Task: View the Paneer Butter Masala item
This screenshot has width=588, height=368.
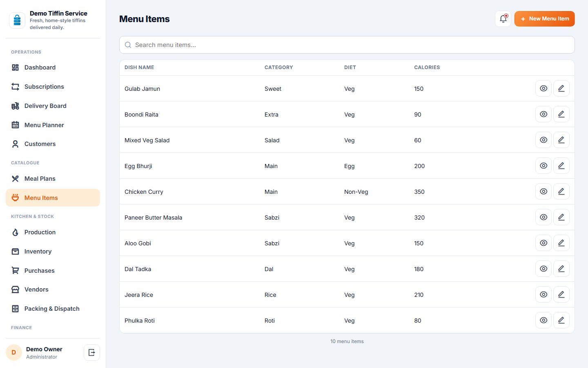Action: [x=543, y=217]
